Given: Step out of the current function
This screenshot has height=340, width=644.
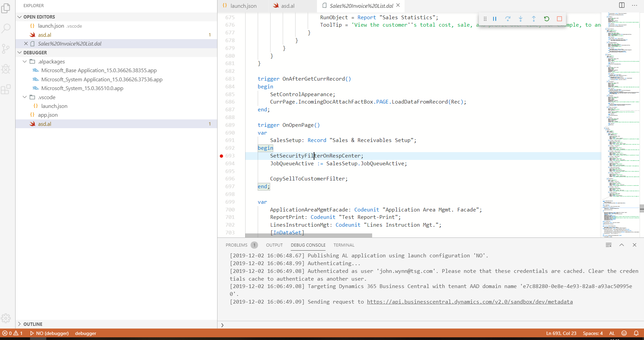Looking at the screenshot, I should (533, 19).
